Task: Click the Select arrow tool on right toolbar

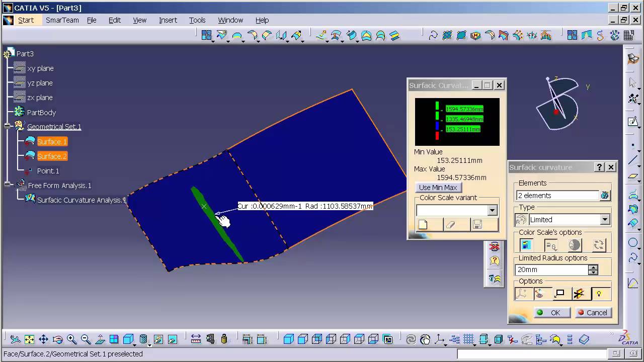Action: coord(633,82)
